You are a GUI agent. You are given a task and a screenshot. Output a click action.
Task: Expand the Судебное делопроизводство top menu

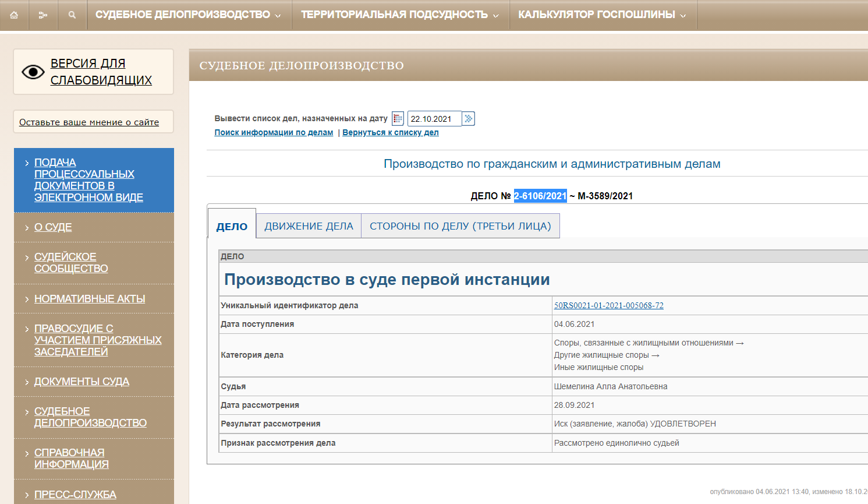pos(188,15)
